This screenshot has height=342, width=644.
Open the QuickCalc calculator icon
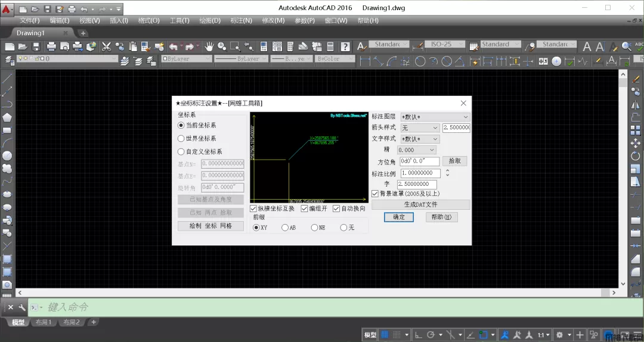331,46
